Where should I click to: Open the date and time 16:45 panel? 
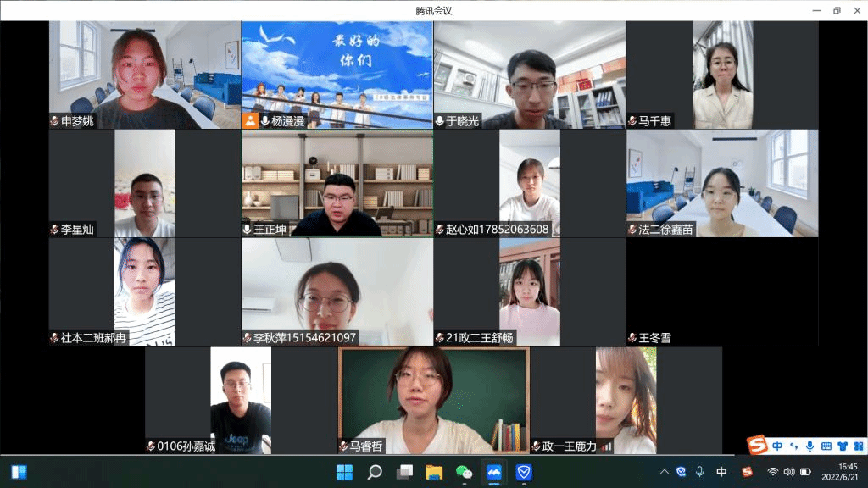tap(847, 472)
